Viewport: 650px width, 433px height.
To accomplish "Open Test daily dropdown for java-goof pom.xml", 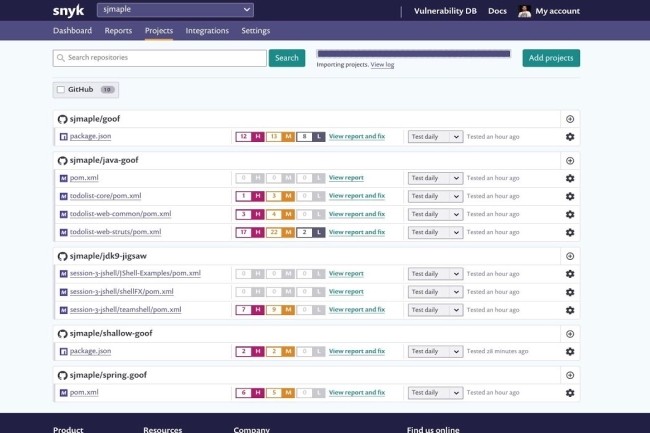I will [435, 178].
